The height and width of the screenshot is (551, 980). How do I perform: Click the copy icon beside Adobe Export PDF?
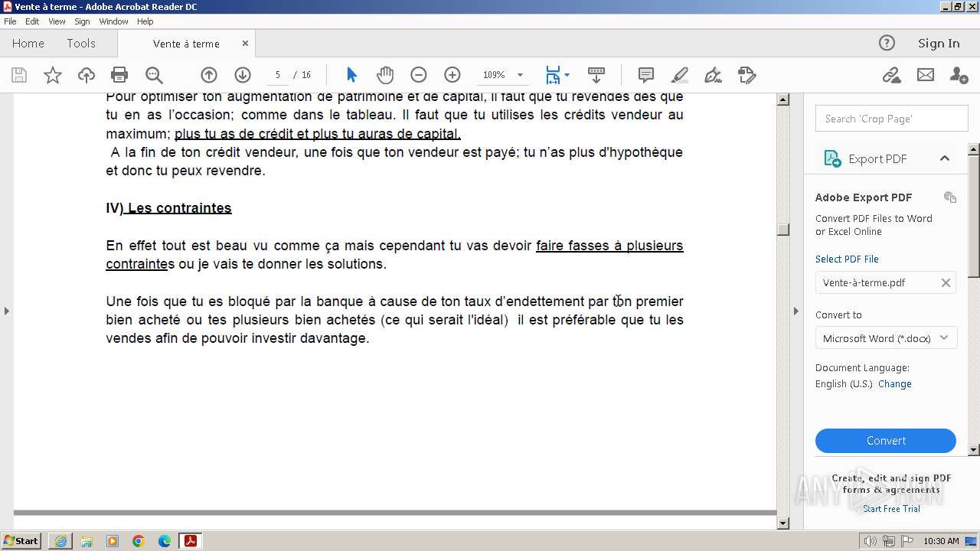point(950,197)
